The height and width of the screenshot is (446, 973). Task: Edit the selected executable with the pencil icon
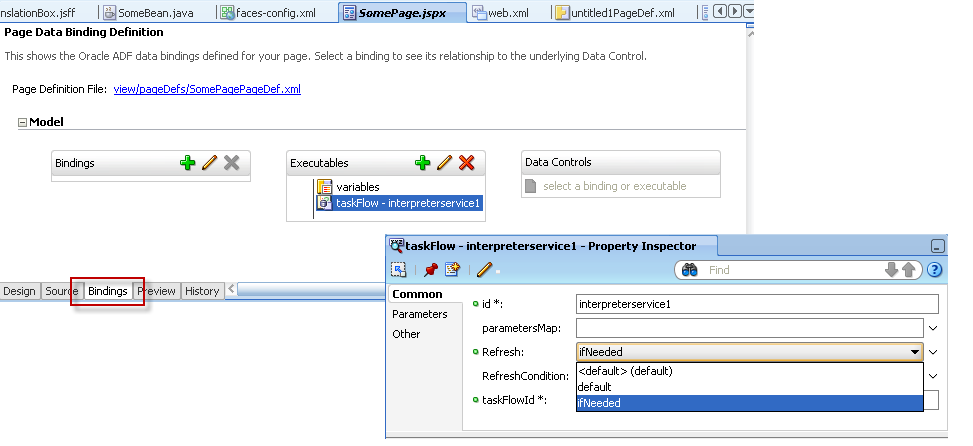pyautogui.click(x=444, y=163)
